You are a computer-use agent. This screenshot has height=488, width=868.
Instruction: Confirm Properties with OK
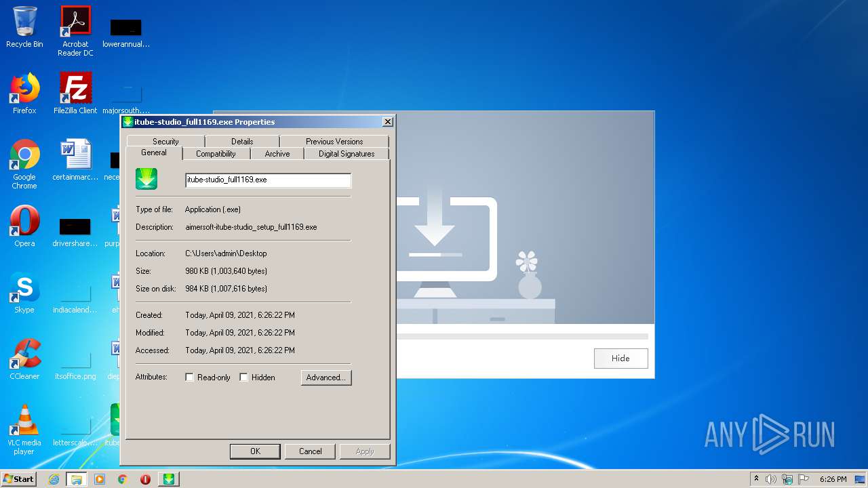pyautogui.click(x=255, y=451)
